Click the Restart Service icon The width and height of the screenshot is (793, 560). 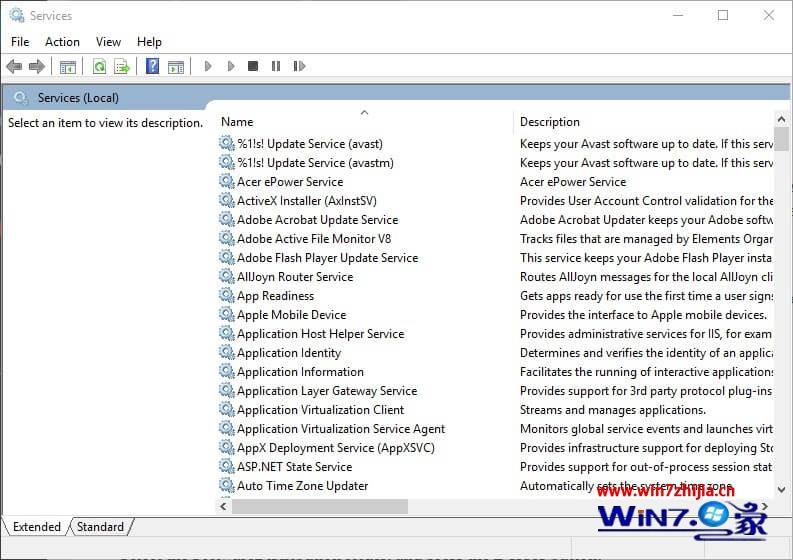(x=299, y=66)
